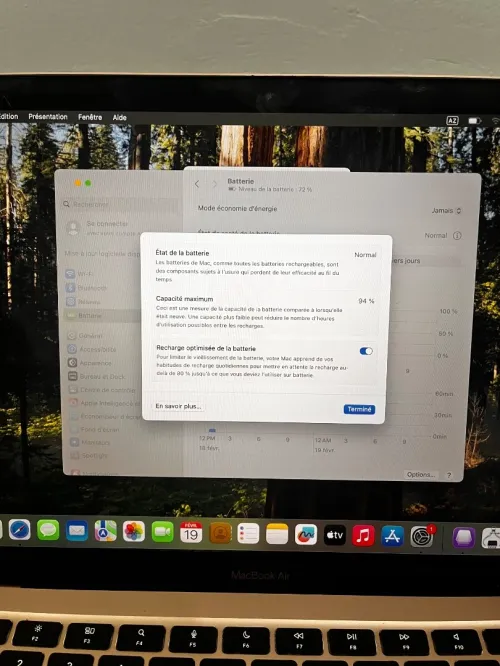The image size is (500, 666).
Task: Open Reminders app in Dock
Action: pyautogui.click(x=249, y=533)
